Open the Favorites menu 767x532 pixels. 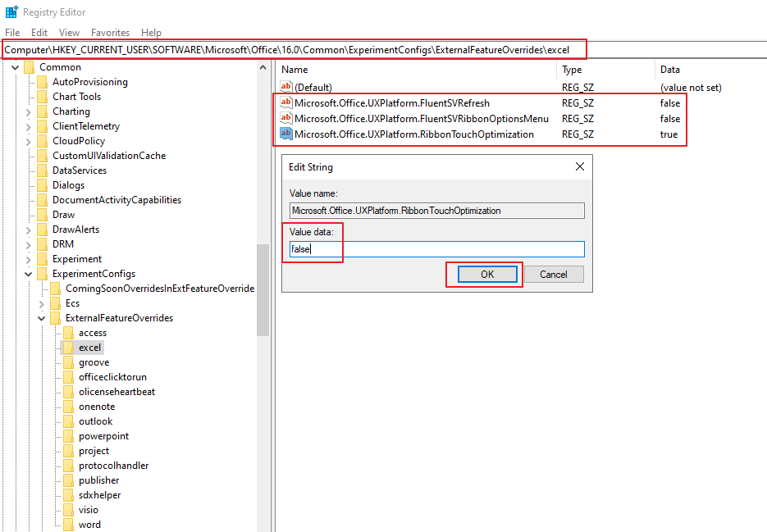[110, 32]
